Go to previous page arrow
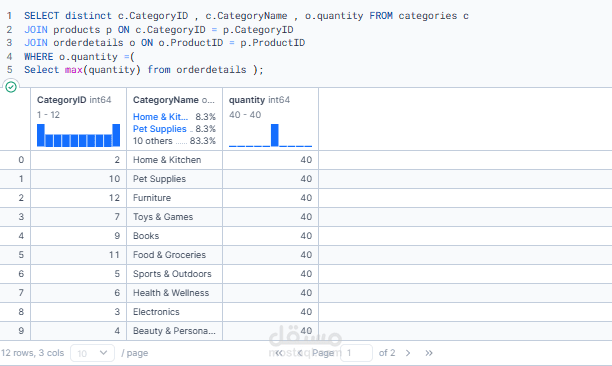This screenshot has height=366, width=612. [x=300, y=353]
